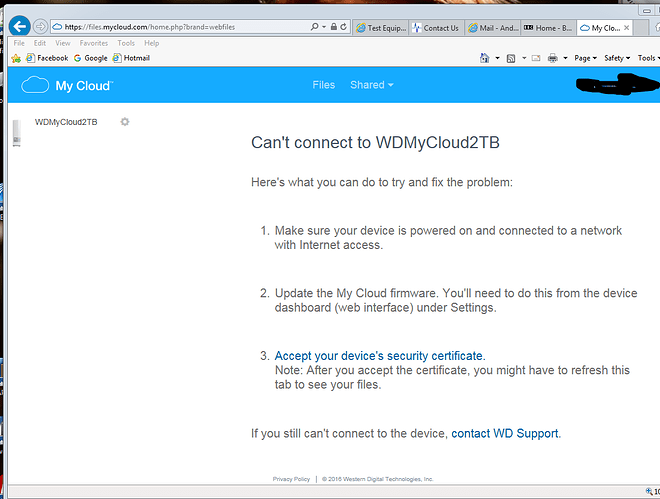Open the Help menu
660x499 pixels.
click(152, 43)
